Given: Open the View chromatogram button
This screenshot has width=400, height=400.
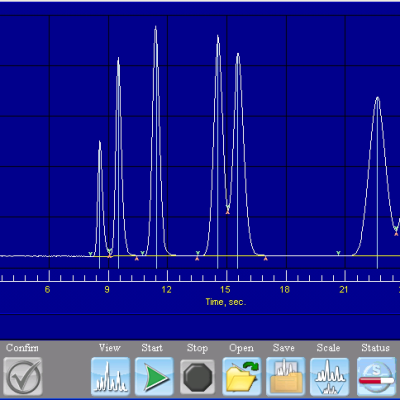Looking at the screenshot, I should tap(110, 376).
